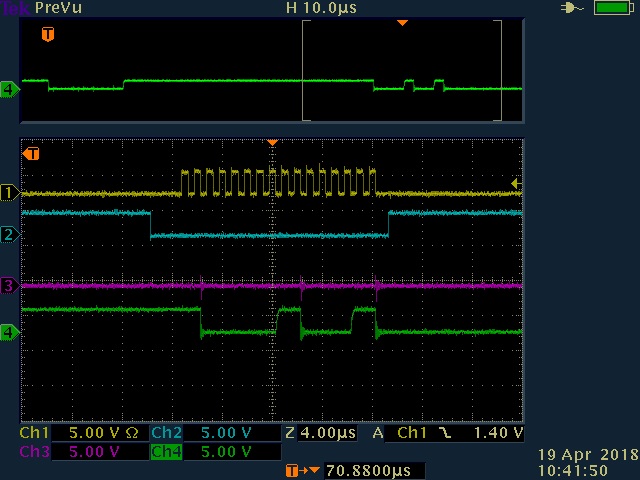The image size is (640, 480).
Task: Click the Ch3 magenta channel marker
Action: (10, 286)
